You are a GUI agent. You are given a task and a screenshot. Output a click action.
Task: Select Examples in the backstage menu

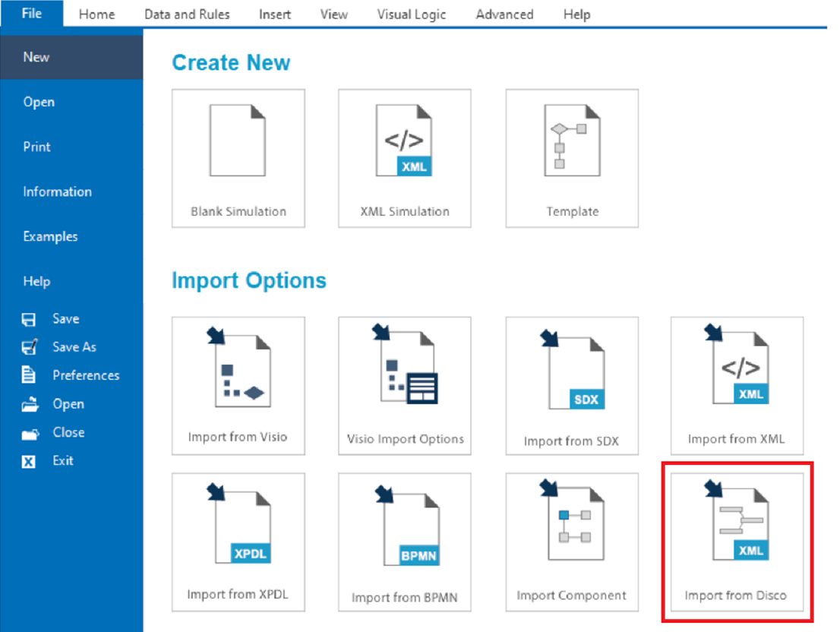click(x=50, y=236)
